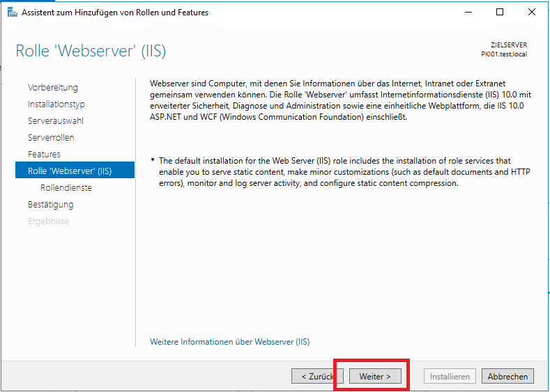This screenshot has width=550, height=392.
Task: Click the wizard icon in the title bar
Action: click(12, 12)
